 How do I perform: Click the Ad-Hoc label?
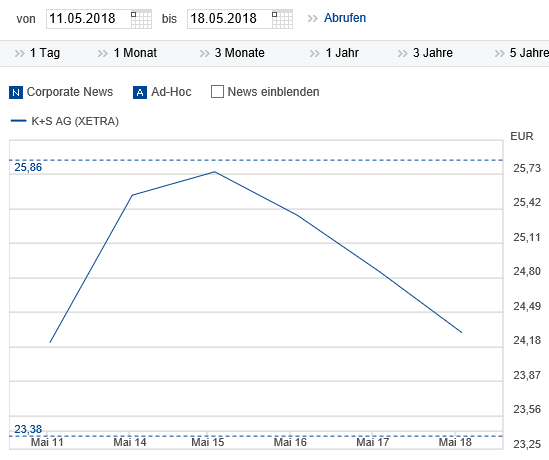tap(171, 92)
